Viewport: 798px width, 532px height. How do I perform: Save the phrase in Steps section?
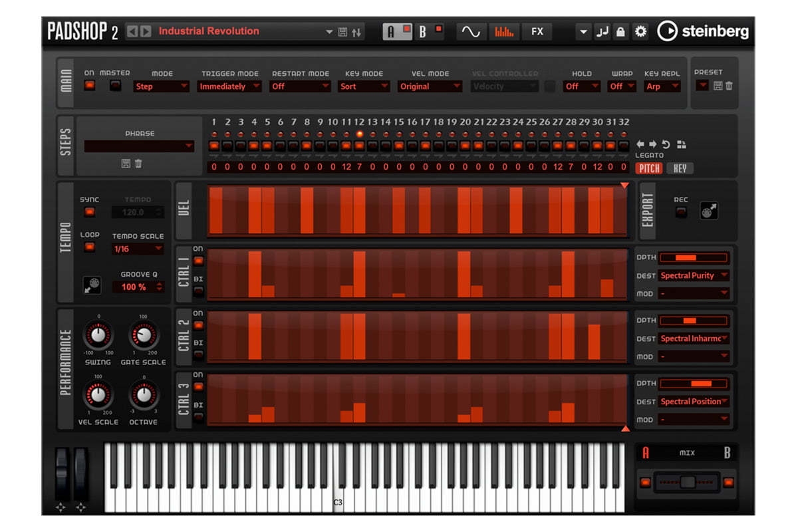click(126, 164)
